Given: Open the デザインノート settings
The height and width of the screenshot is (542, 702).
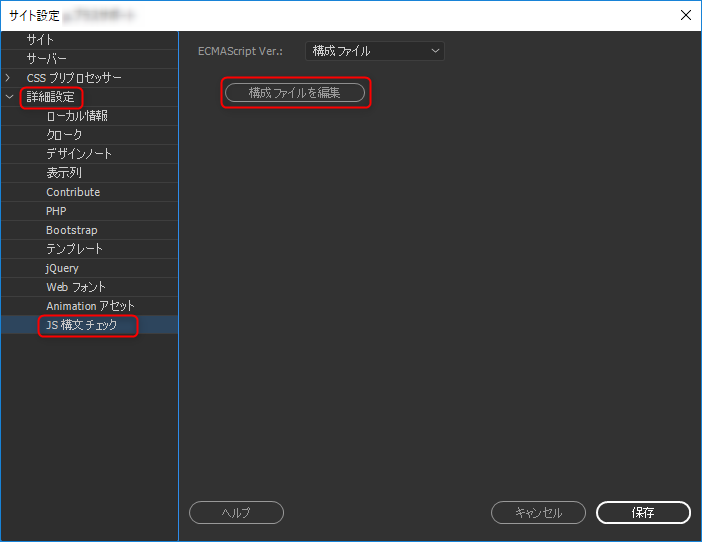Looking at the screenshot, I should click(79, 154).
